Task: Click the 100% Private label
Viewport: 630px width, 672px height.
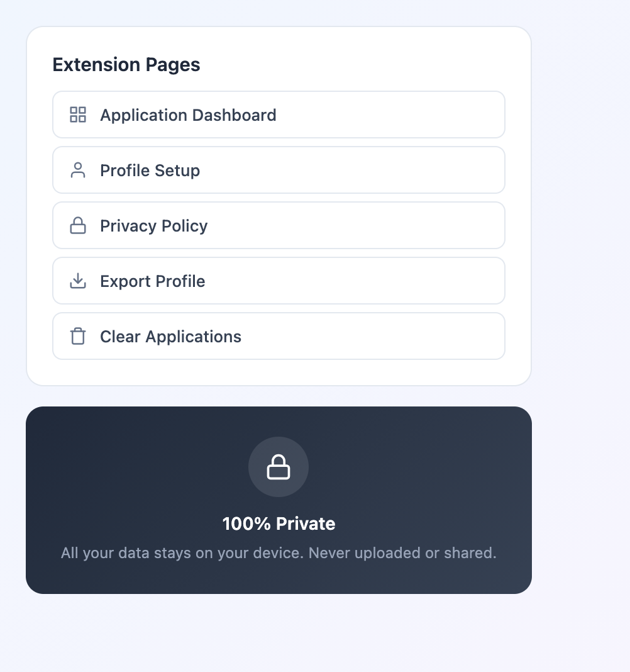Action: click(279, 523)
